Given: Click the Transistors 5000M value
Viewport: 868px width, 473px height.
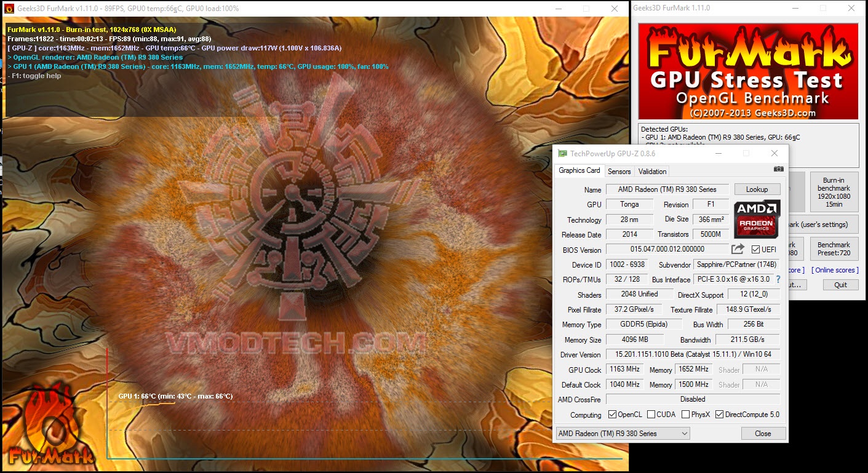Looking at the screenshot, I should pyautogui.click(x=711, y=234).
